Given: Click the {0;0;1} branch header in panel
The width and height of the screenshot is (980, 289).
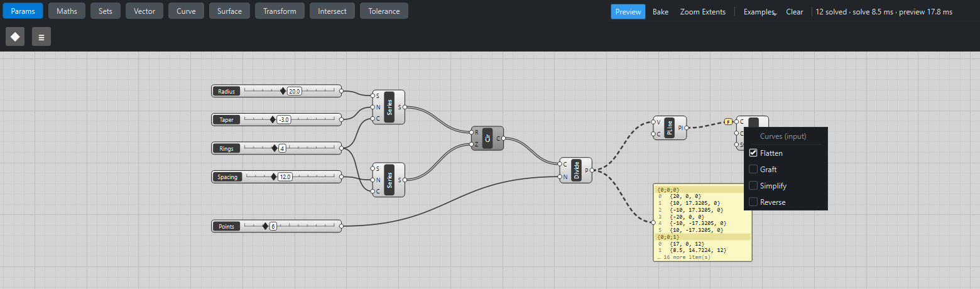Looking at the screenshot, I should [702, 237].
